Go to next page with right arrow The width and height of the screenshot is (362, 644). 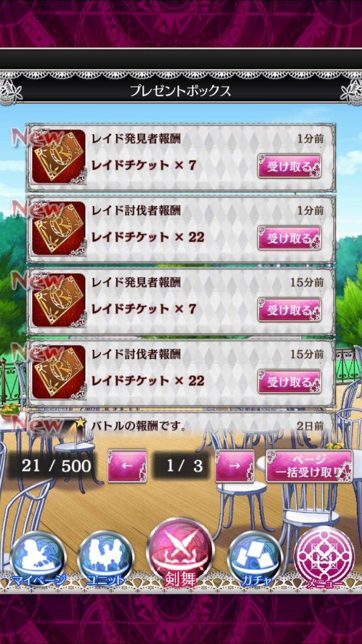235,466
